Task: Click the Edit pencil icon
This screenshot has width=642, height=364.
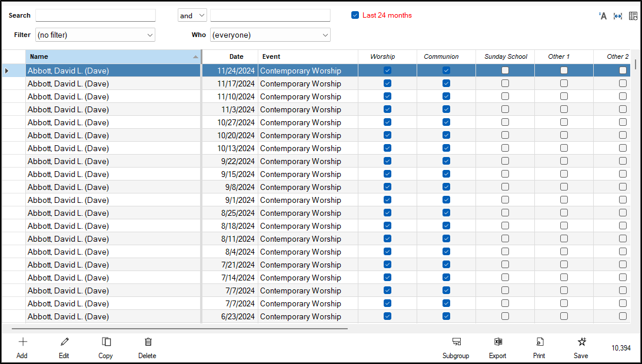Action: [64, 342]
